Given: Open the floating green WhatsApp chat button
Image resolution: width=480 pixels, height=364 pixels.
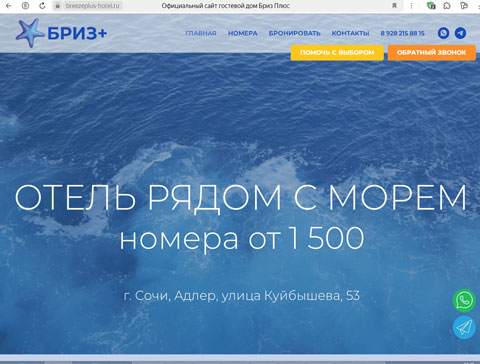Looking at the screenshot, I should point(464,300).
